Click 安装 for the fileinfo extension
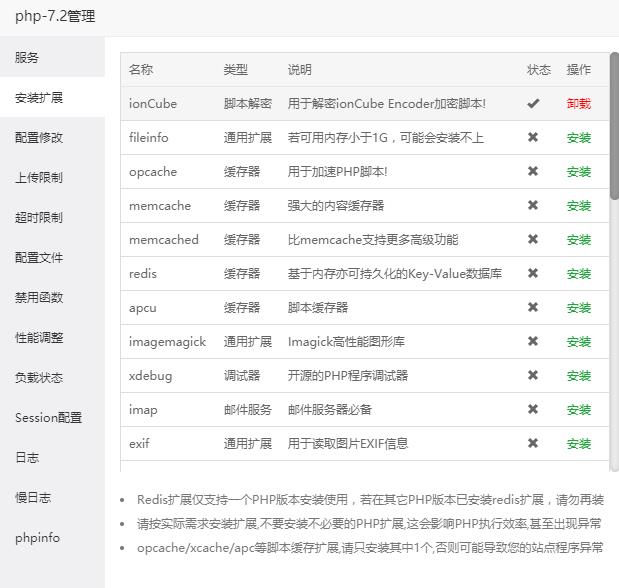Image resolution: width=619 pixels, height=588 pixels. (x=579, y=138)
